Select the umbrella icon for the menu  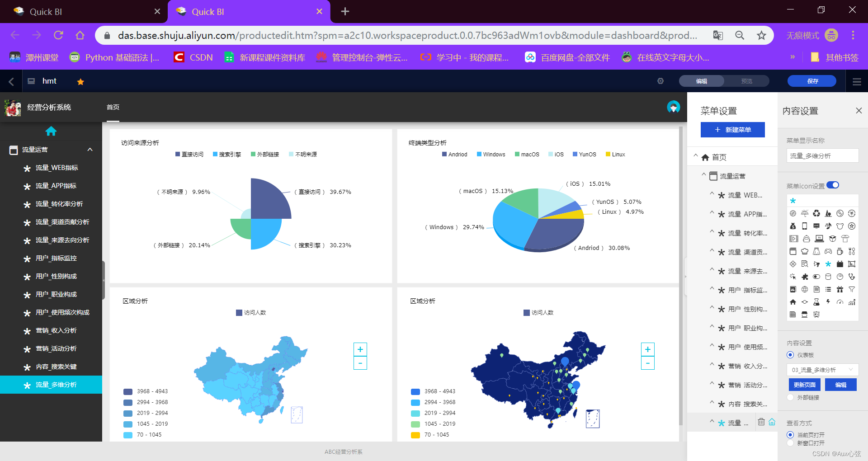[x=804, y=213]
